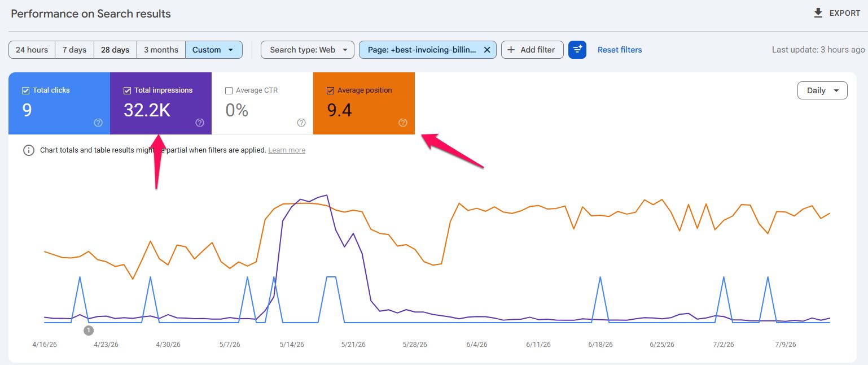The image size is (868, 365).
Task: Open the help icon on Total impressions card
Action: pyautogui.click(x=200, y=123)
